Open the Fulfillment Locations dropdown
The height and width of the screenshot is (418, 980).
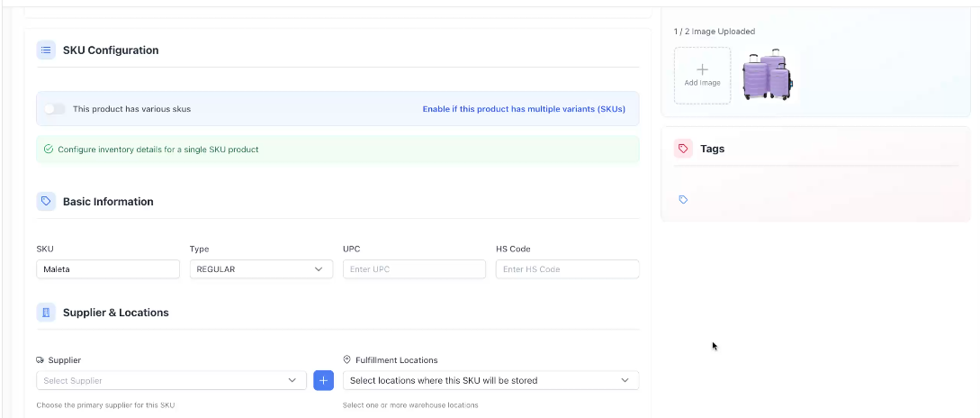click(x=490, y=380)
